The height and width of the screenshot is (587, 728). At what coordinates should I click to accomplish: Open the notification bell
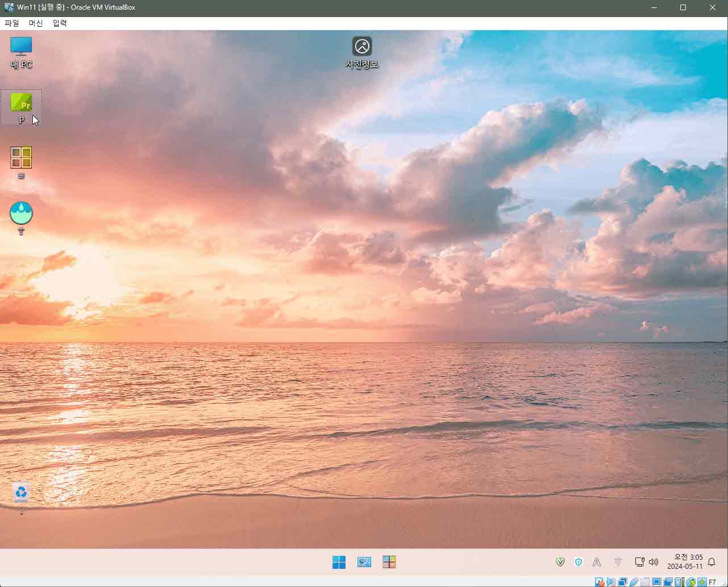[712, 562]
